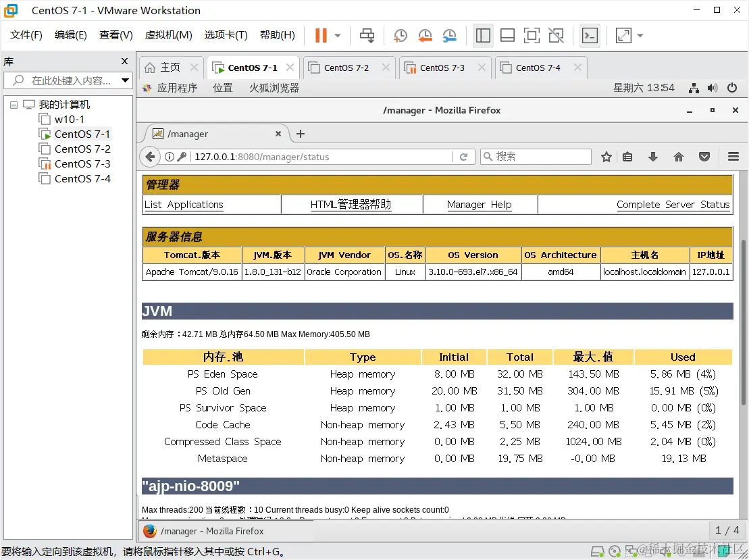Go to the Firefox home page
Image resolution: width=749 pixels, height=560 pixels.
coord(679,157)
